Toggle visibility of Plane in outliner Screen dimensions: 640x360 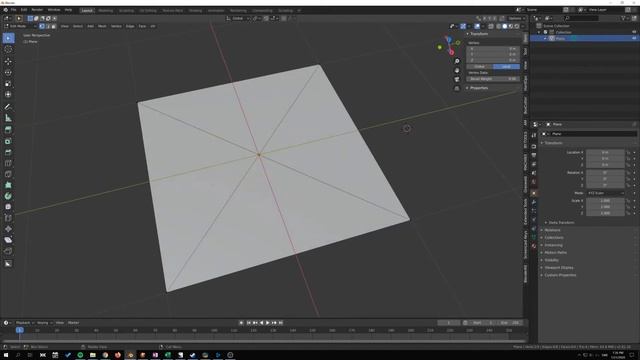[634, 38]
